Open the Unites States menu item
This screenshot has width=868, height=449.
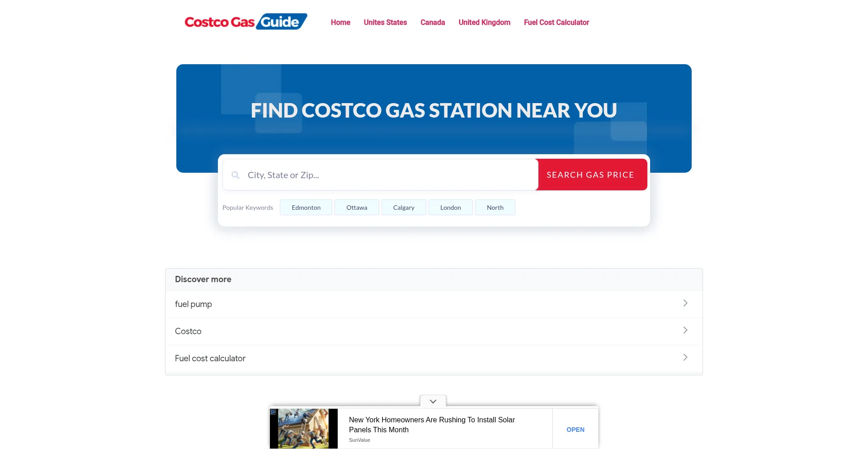click(x=385, y=22)
